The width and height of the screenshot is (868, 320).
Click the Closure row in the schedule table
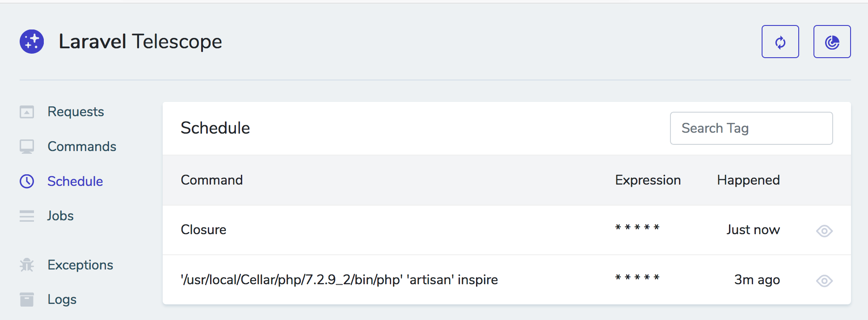pos(203,230)
